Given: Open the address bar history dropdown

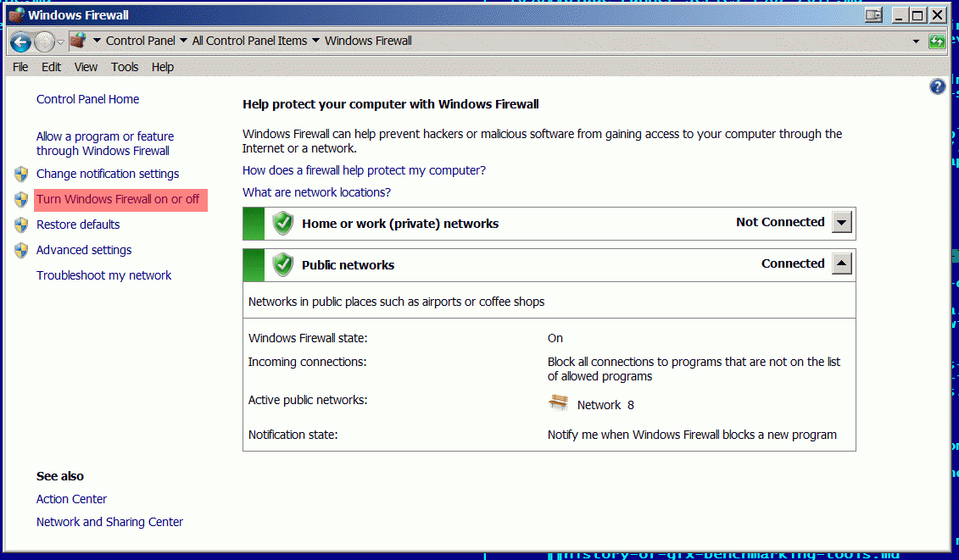Looking at the screenshot, I should [x=916, y=41].
